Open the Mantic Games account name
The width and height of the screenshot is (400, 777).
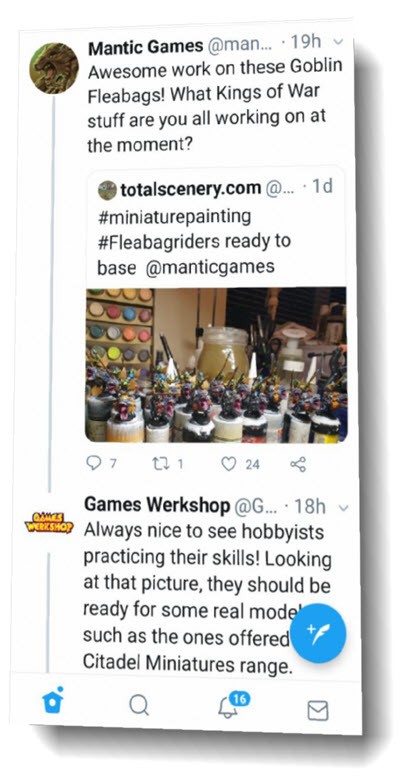146,46
